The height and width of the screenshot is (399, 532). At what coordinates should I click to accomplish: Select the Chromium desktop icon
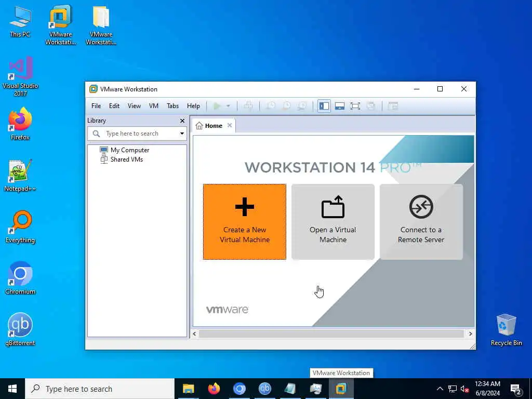(x=20, y=278)
